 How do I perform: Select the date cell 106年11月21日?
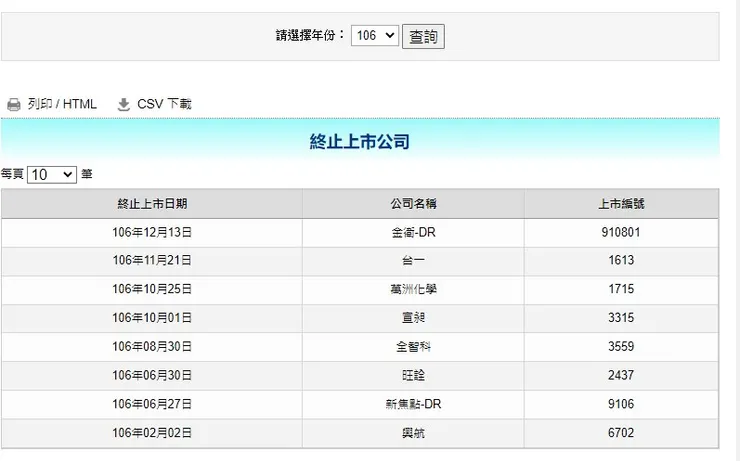[152, 260]
